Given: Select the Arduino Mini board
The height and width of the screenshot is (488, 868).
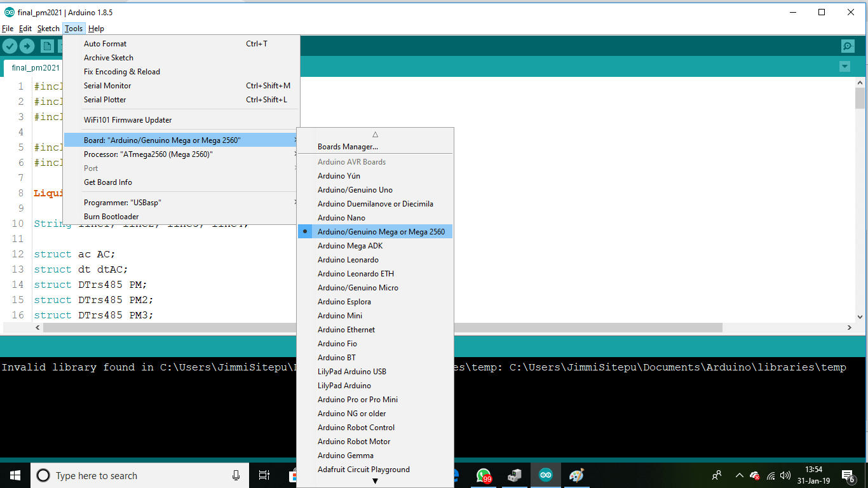Looking at the screenshot, I should tap(375, 316).
